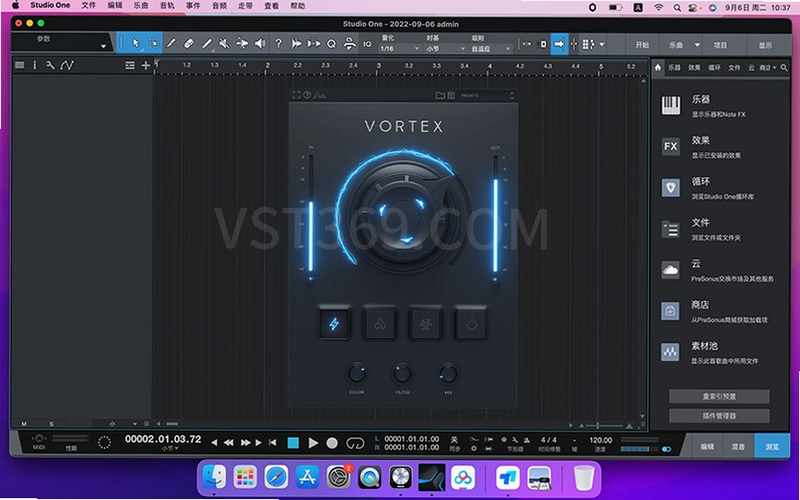Switch to browser 效果 tab
Viewport: 800px width, 500px height.
point(694,67)
